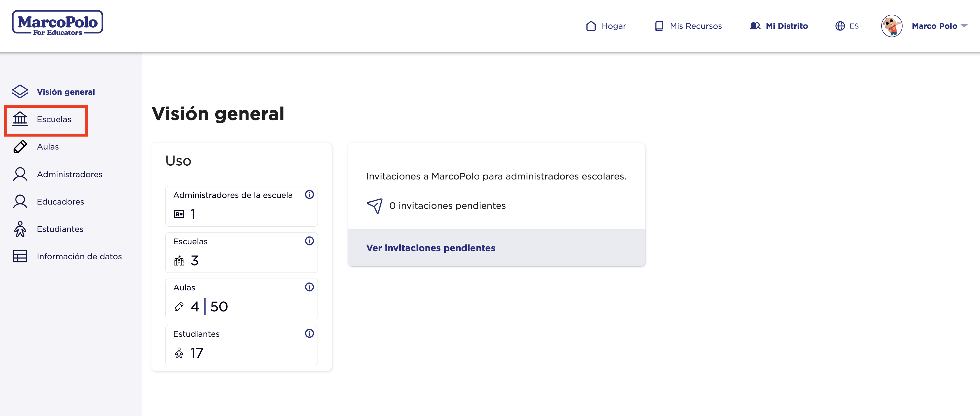Click the 'Administradores de la escuela' card label
This screenshot has height=416, width=980.
[233, 195]
